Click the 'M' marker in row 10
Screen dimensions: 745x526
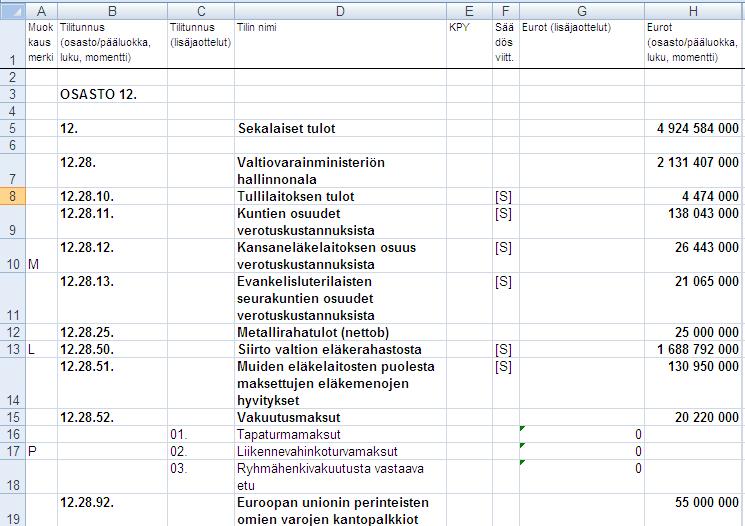[x=33, y=264]
